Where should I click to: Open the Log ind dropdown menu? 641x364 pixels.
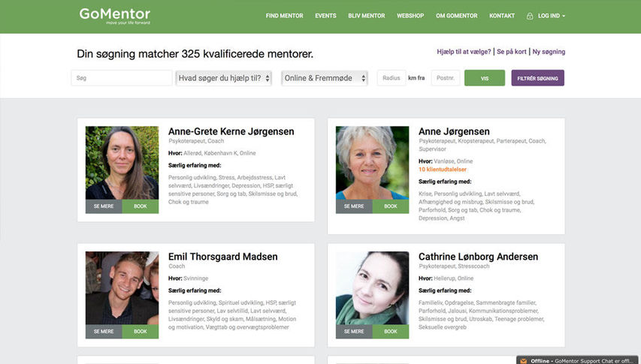pyautogui.click(x=552, y=16)
